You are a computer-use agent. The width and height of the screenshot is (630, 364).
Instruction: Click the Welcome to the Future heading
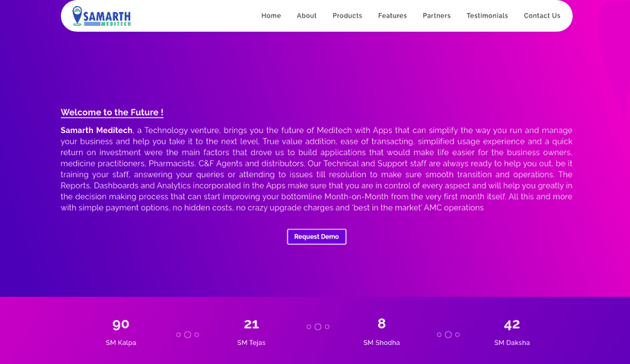(x=112, y=112)
